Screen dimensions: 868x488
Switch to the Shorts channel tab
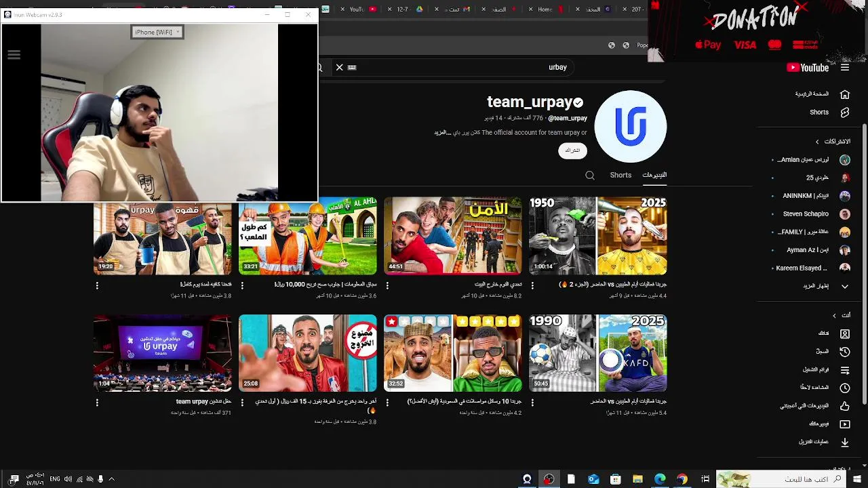(620, 175)
